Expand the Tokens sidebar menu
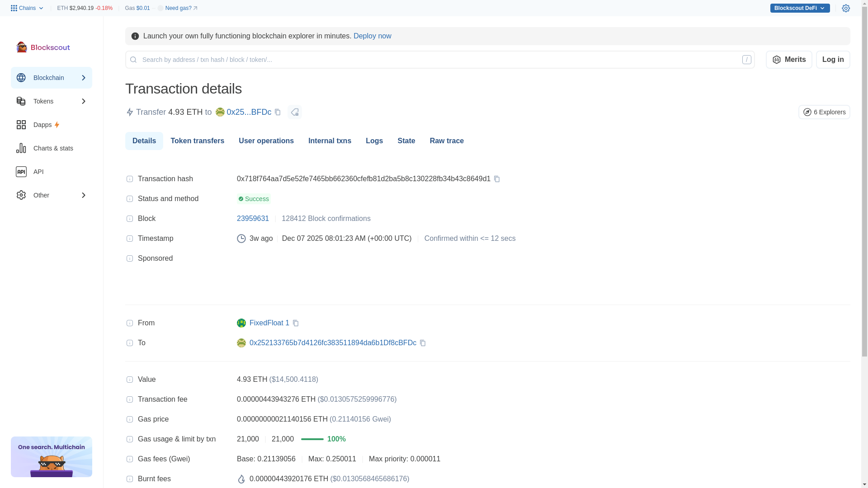Screen dimensions: 868x488 tap(52, 101)
